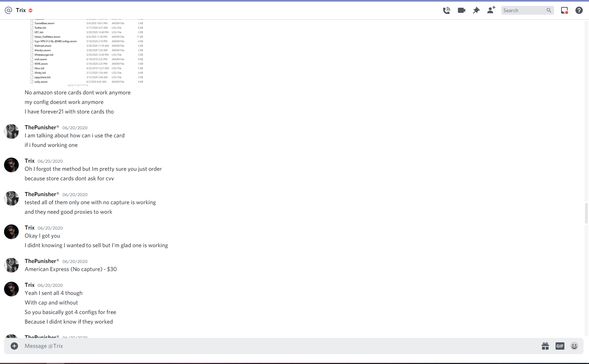
Task: Click the Trix title in header
Action: click(21, 10)
